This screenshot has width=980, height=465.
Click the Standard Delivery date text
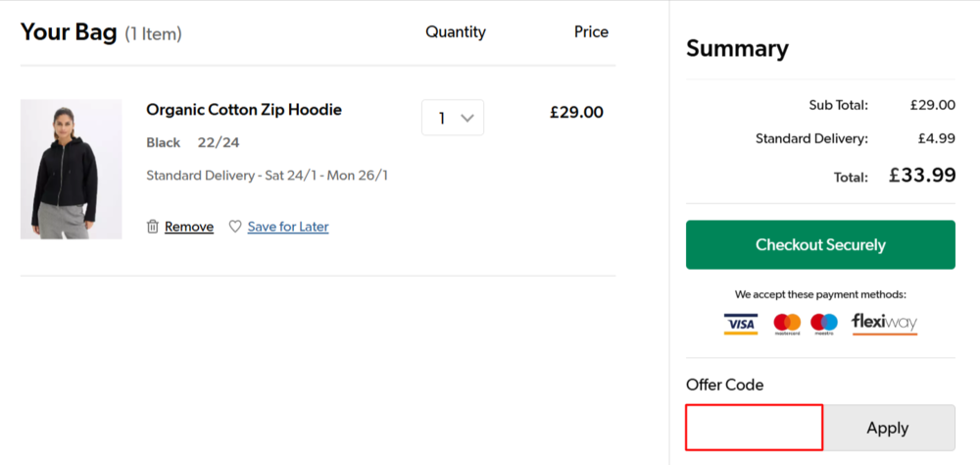[267, 176]
